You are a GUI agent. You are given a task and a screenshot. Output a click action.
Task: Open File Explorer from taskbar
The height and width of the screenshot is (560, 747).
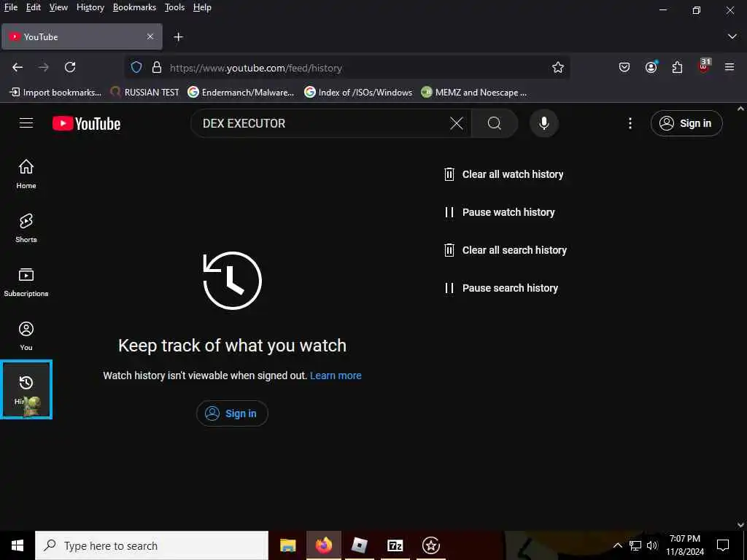[287, 545]
